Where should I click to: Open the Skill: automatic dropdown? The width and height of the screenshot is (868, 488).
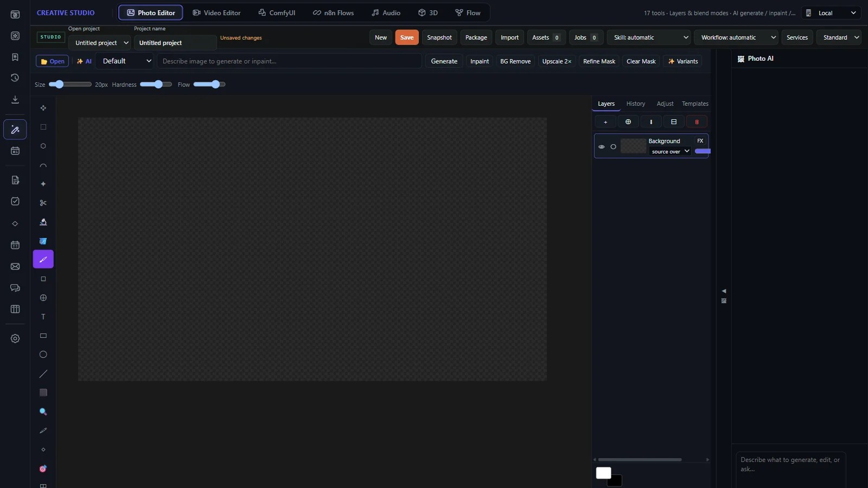pyautogui.click(x=650, y=37)
